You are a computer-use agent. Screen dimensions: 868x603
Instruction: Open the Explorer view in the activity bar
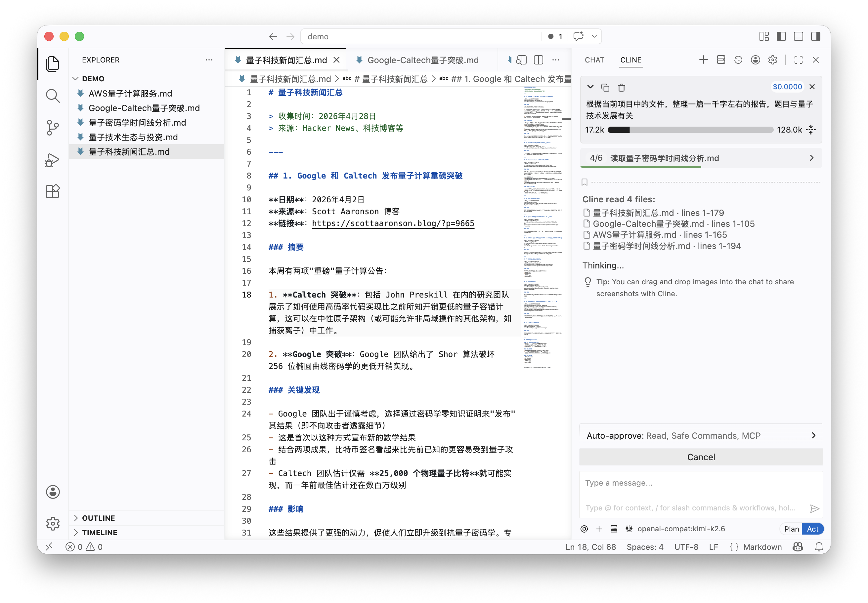(x=53, y=64)
